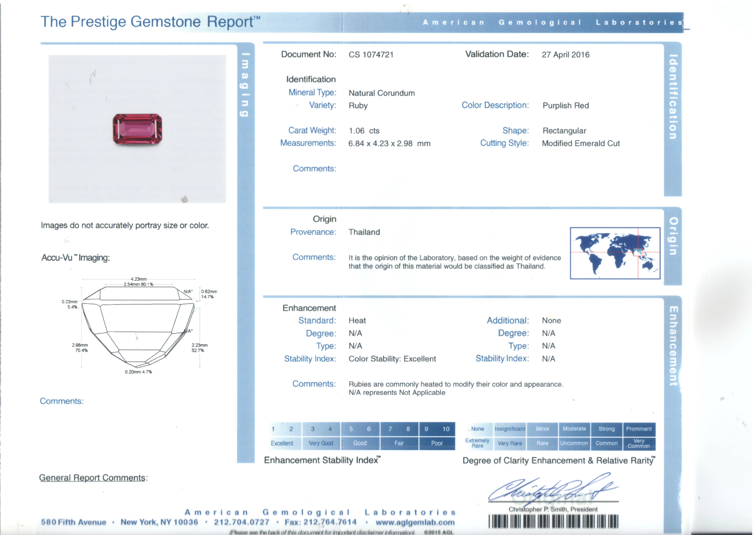
Task: Select the vertical Enhancement tab label
Action: pyautogui.click(x=673, y=346)
